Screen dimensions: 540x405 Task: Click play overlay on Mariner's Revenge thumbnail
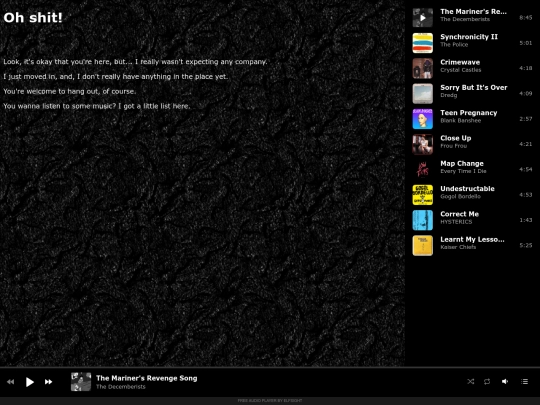[423, 18]
